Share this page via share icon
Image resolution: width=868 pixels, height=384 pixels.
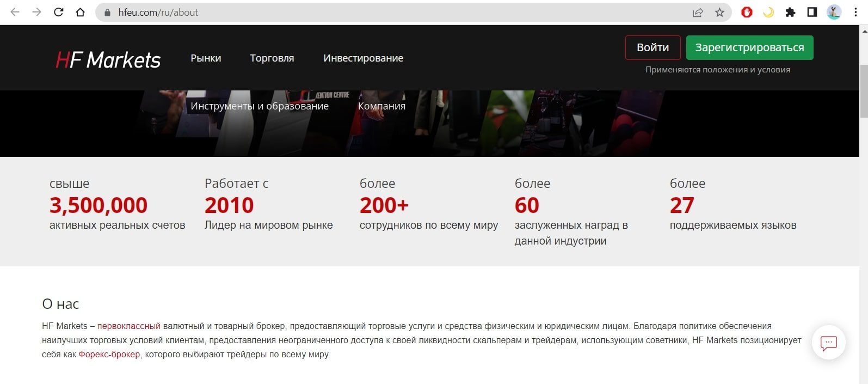click(x=698, y=13)
